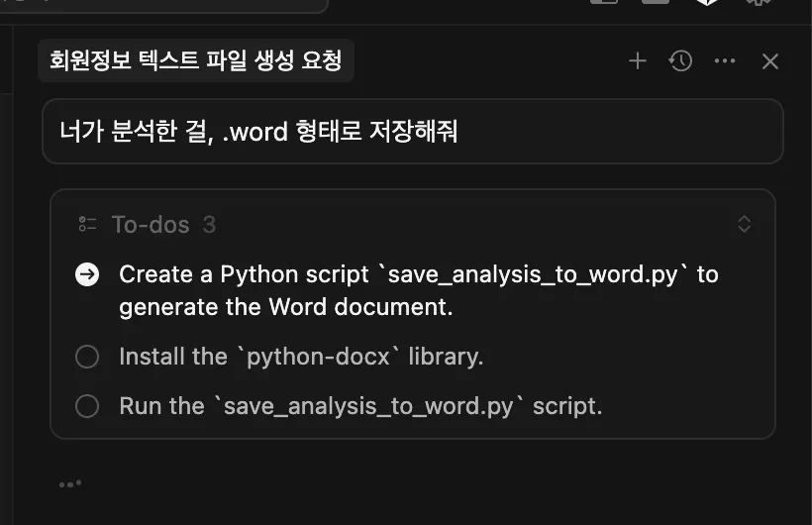Click the loading dots indicator
812x525 pixels.
tap(69, 483)
